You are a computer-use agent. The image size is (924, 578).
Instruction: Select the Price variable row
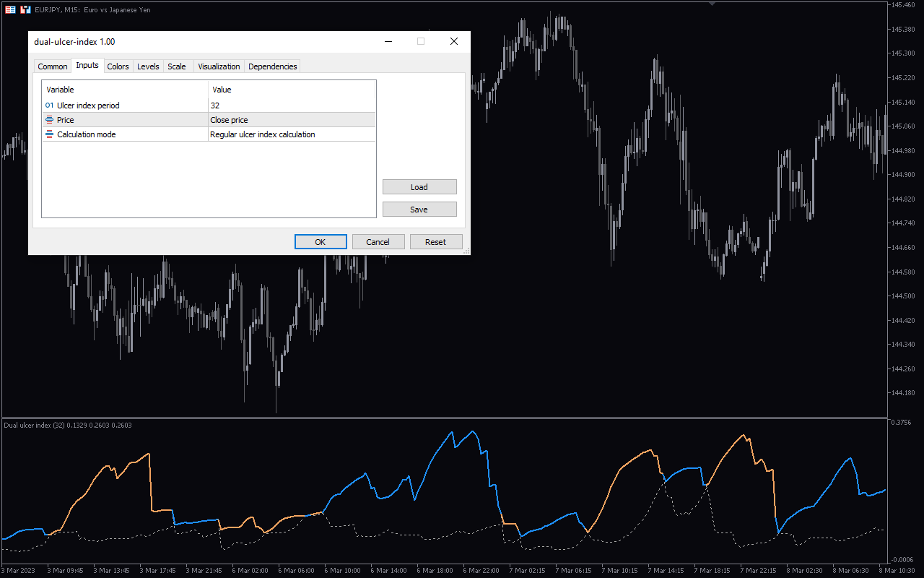tap(209, 120)
